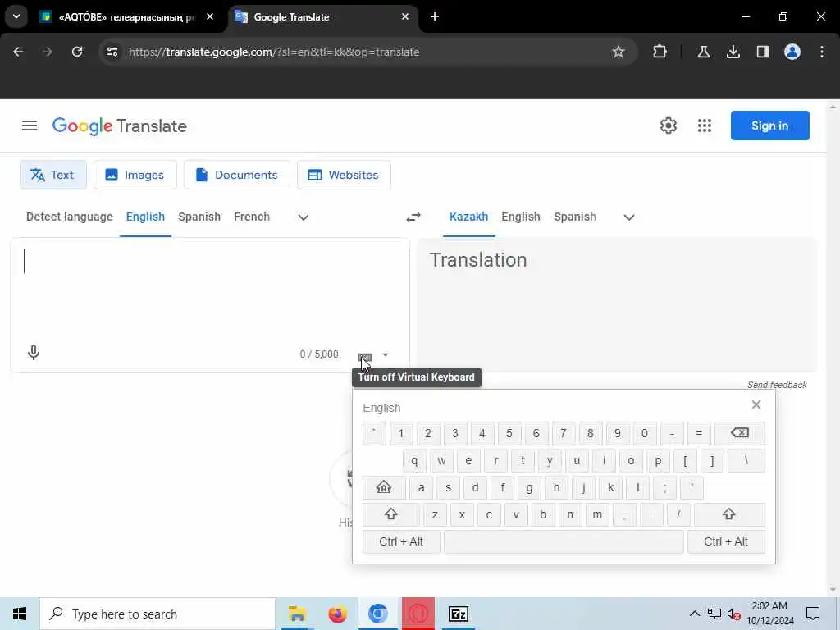
Task: Toggle caps lock on virtual keyboard
Action: click(x=384, y=487)
